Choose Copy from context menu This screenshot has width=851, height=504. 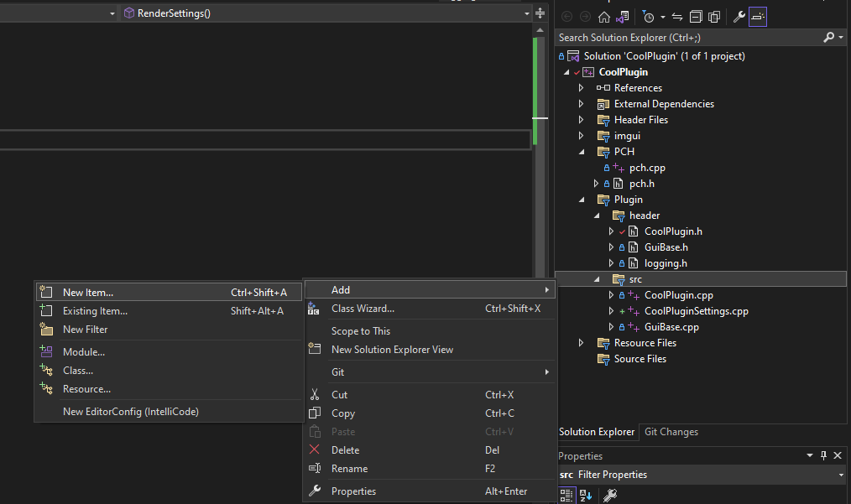coord(430,413)
